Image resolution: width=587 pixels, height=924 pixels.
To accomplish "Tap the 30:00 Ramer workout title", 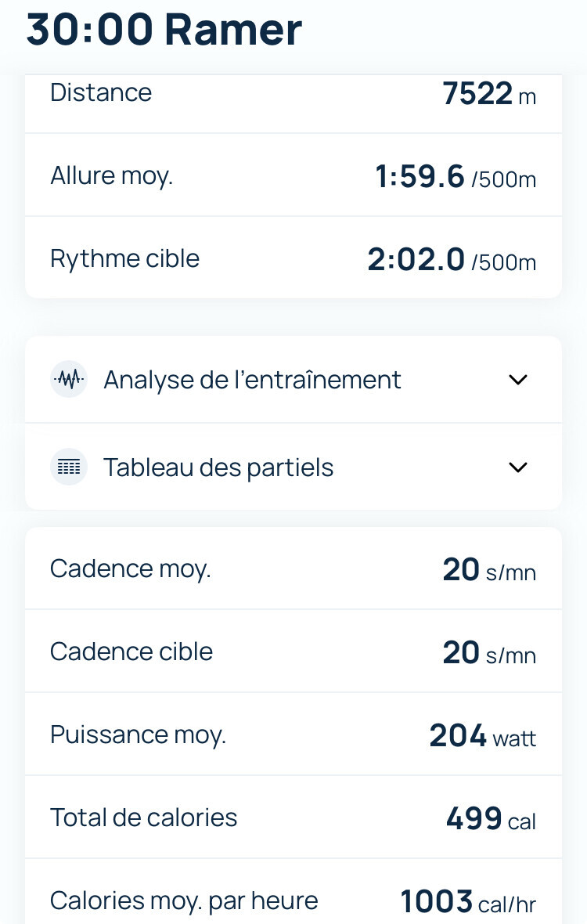I will click(164, 30).
